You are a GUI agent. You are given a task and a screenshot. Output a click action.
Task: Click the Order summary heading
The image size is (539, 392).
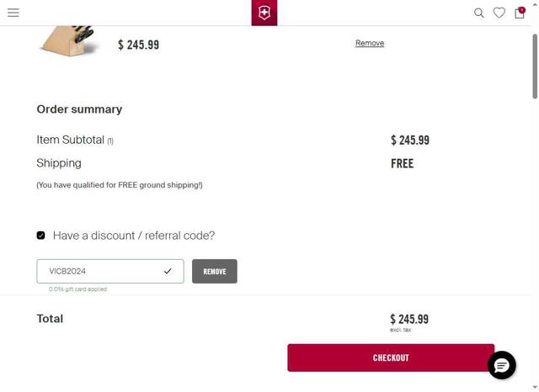pos(79,109)
